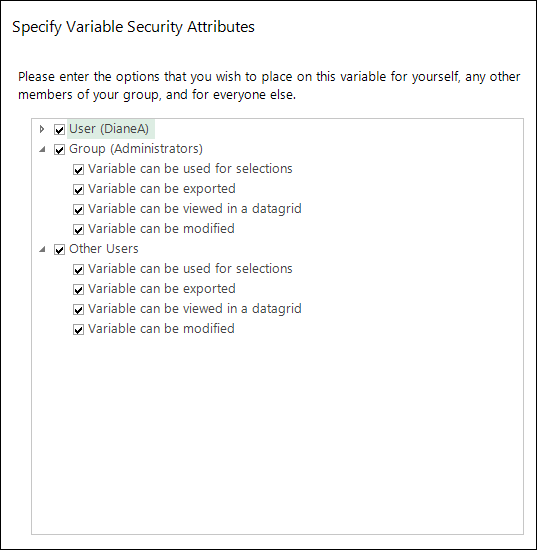Select 'Variable can be modified' under Other Users
This screenshot has height=550, width=537.
click(x=161, y=329)
